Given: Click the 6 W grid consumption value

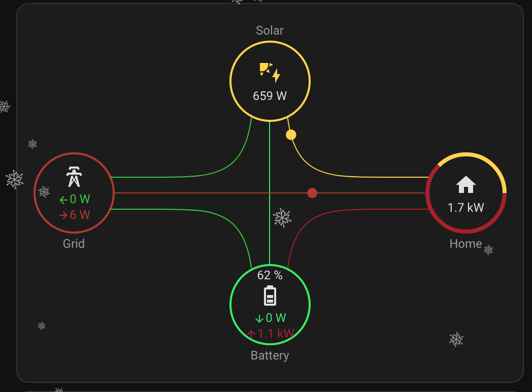Looking at the screenshot, I should 80,215.
